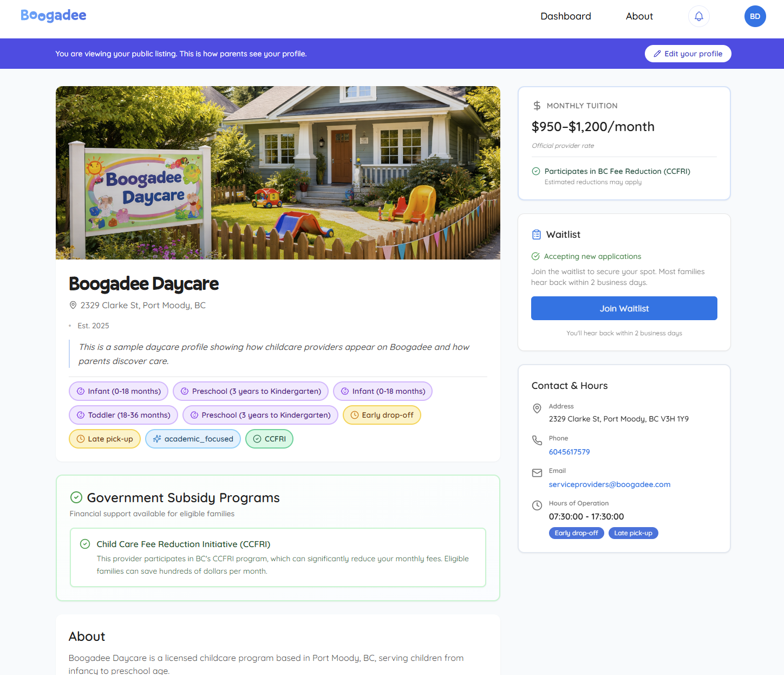Select the Toddler (18-36 months) tag
Screen dimensions: 784x675
[123, 415]
